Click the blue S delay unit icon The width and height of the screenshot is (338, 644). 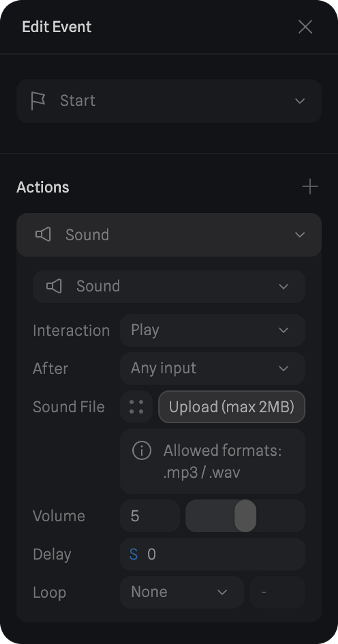(134, 554)
